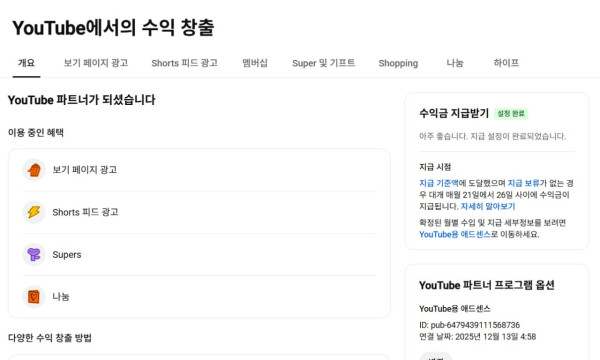Viewport: 600px width, 360px height.
Task: Click the purple Supers icon
Action: coord(34,254)
